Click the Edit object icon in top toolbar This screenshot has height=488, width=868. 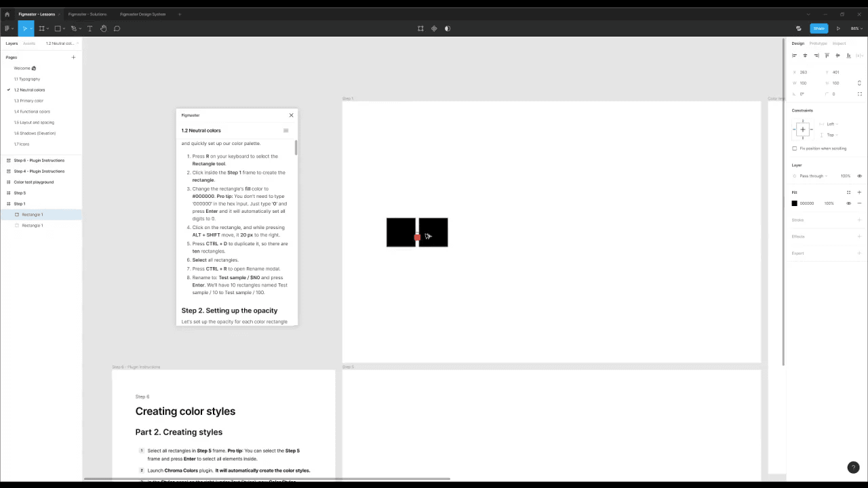click(x=420, y=28)
